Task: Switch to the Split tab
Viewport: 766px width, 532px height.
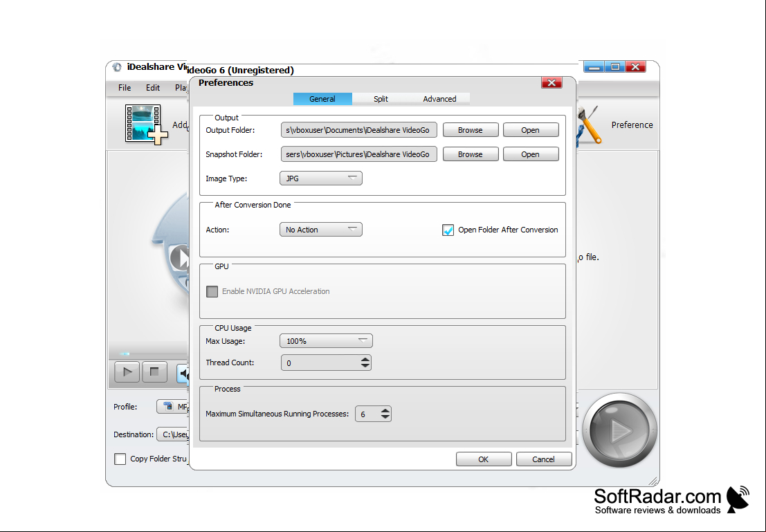Action: click(x=381, y=99)
